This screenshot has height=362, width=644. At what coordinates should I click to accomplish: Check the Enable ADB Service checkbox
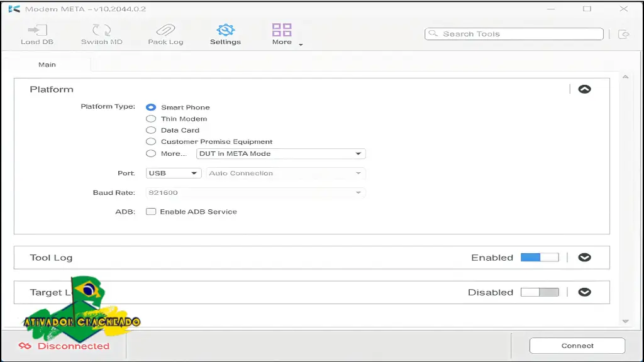tap(151, 212)
